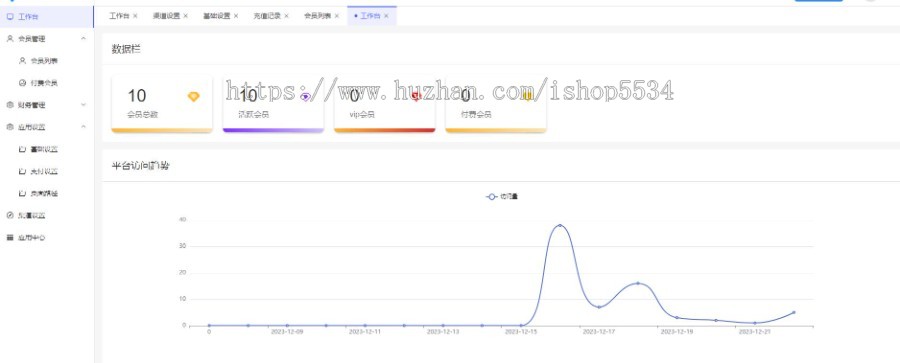Click the 40 y-axis label
Viewport: 900px width, 363px height.
point(183,219)
